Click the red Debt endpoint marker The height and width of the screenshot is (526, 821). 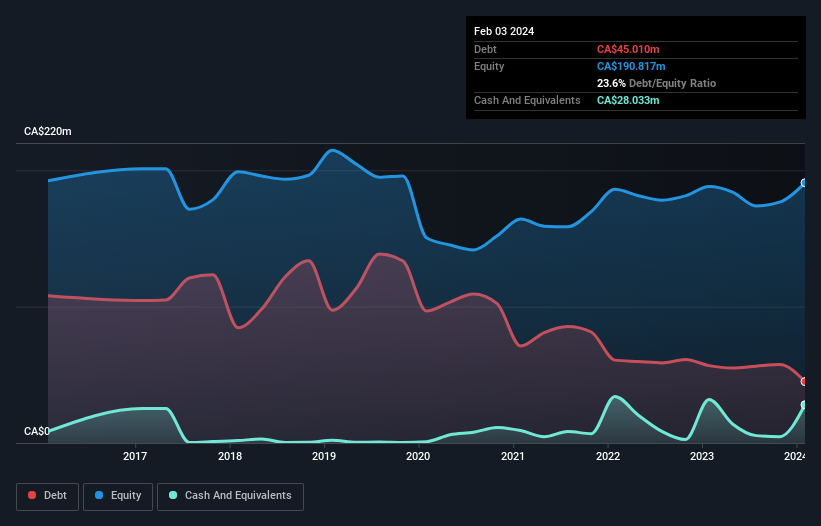[x=804, y=382]
